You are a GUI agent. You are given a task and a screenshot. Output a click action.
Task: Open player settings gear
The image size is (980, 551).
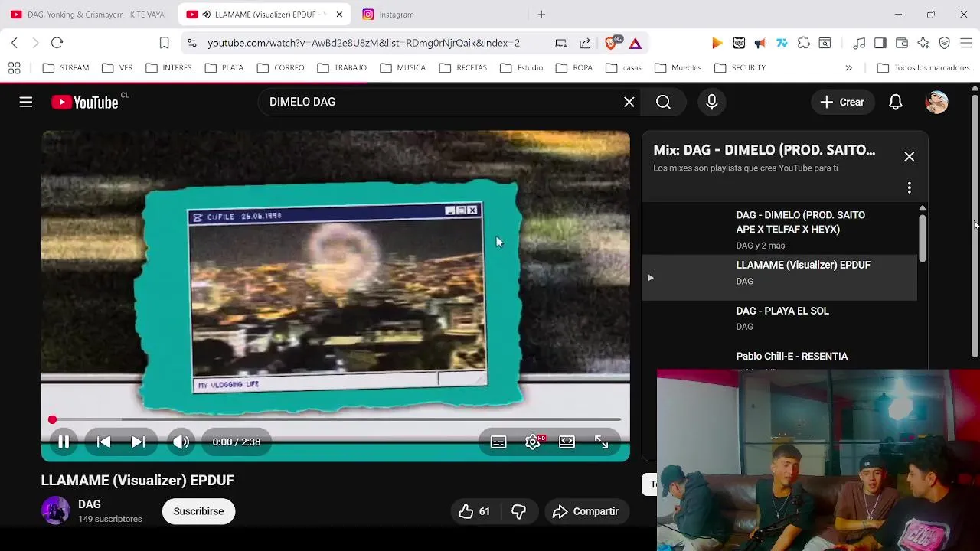533,442
